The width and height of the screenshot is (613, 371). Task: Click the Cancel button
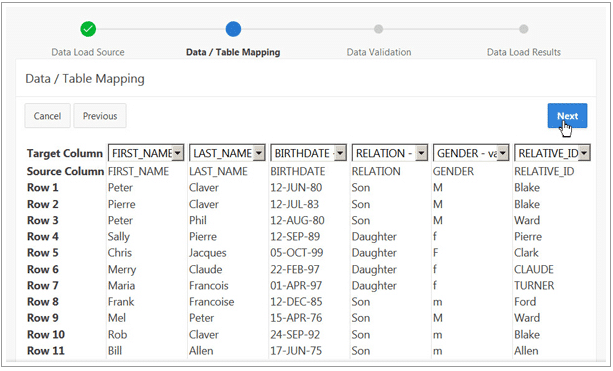pyautogui.click(x=47, y=116)
